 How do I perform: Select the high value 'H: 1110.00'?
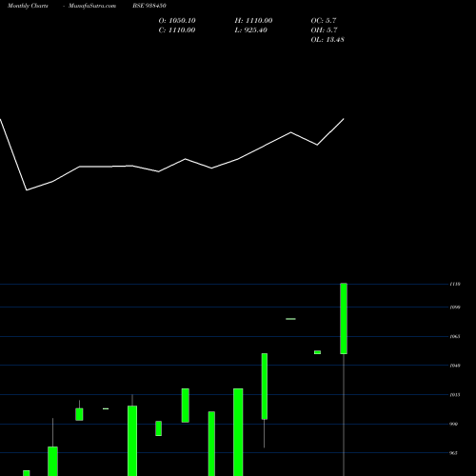(253, 21)
